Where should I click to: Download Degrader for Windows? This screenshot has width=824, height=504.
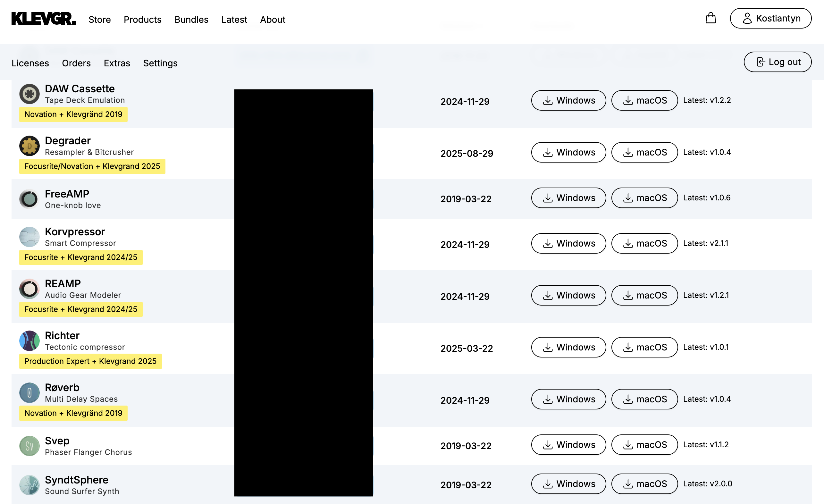pos(568,152)
